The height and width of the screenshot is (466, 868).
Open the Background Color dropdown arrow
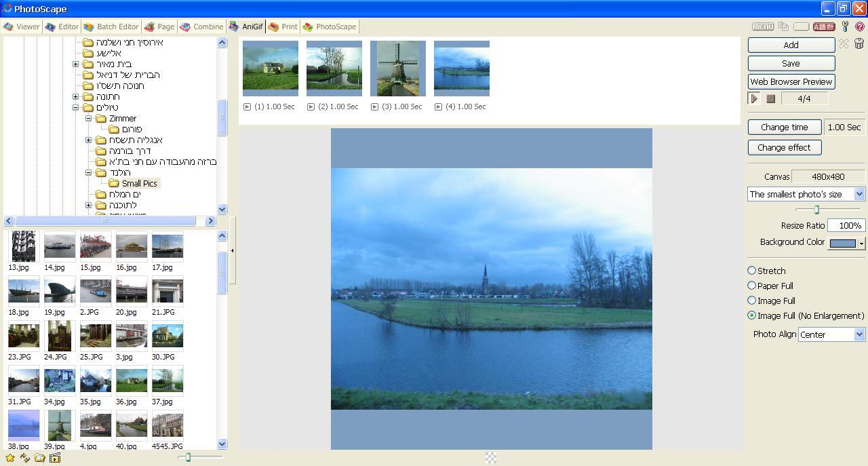[x=861, y=244]
